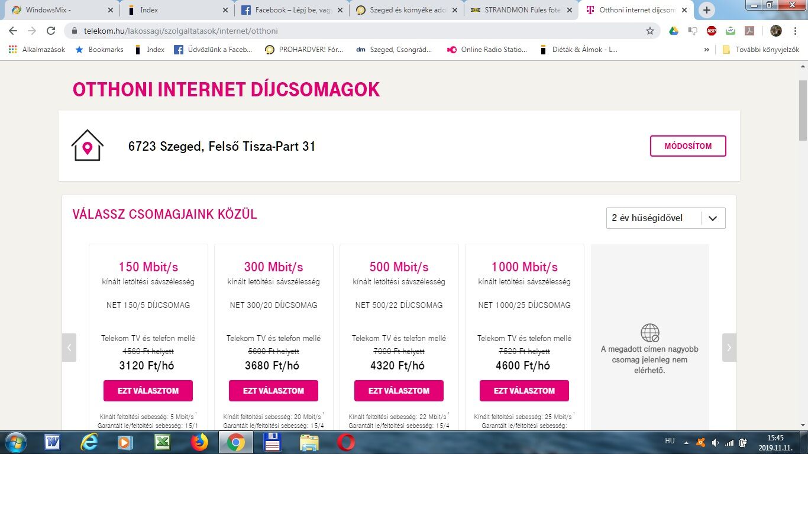Open the thumbs-down extension icon
The height and width of the screenshot is (532, 808).
[x=693, y=31]
